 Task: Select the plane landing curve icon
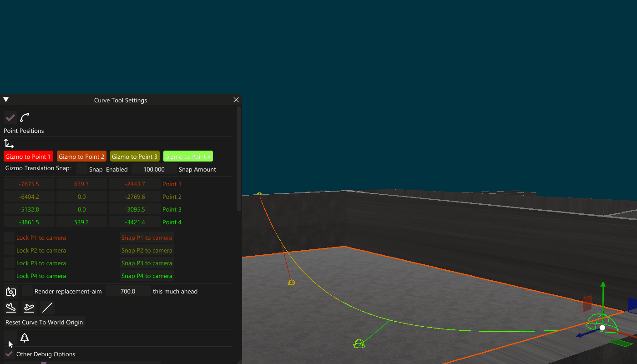[10, 308]
